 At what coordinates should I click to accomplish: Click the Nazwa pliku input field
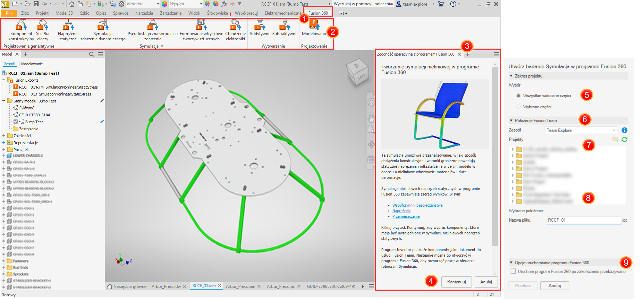[x=584, y=220]
